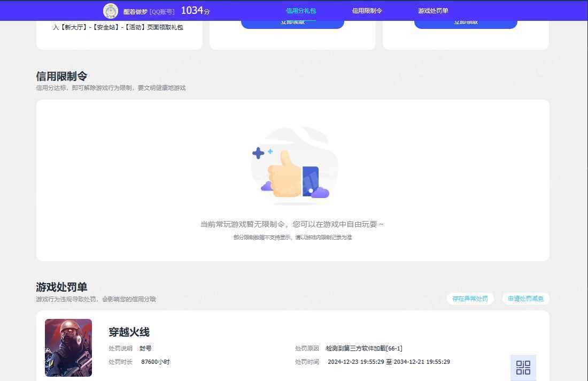Click the 检测到第三方软件加载[66-1] reason text
The height and width of the screenshot is (381, 588).
pyautogui.click(x=364, y=348)
